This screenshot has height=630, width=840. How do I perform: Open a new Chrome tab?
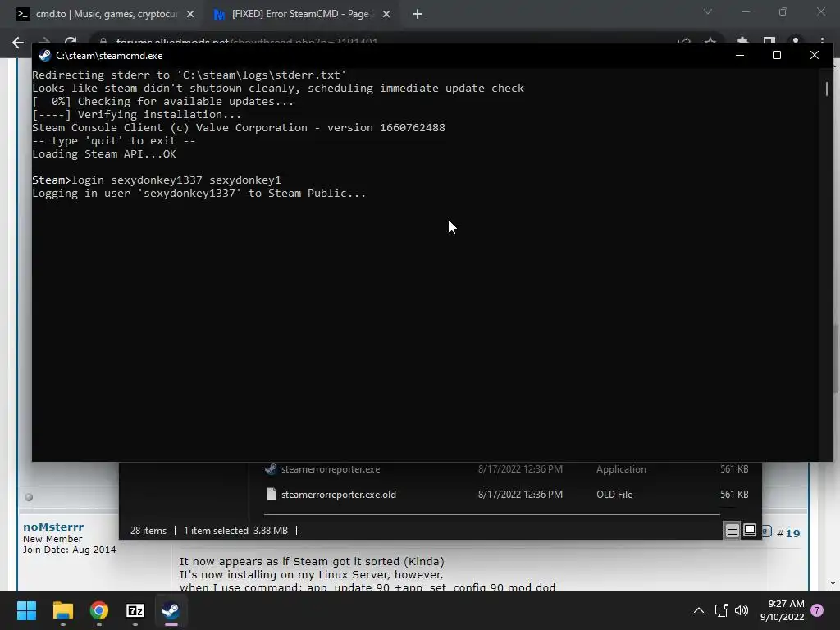pyautogui.click(x=418, y=15)
